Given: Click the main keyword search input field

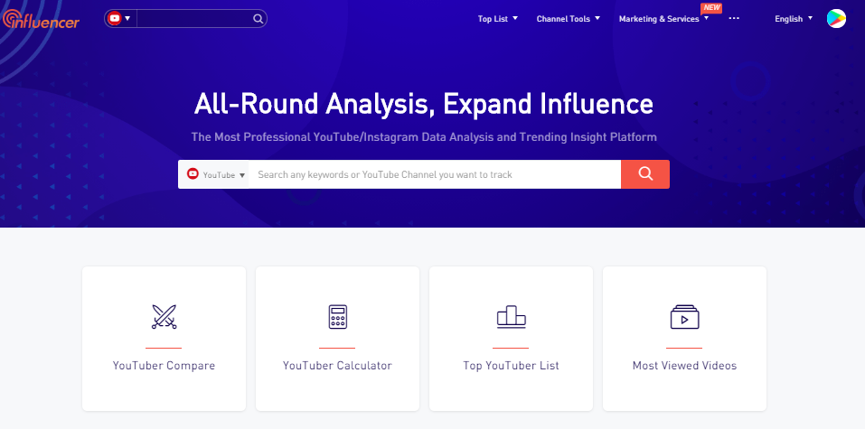Looking at the screenshot, I should (435, 175).
